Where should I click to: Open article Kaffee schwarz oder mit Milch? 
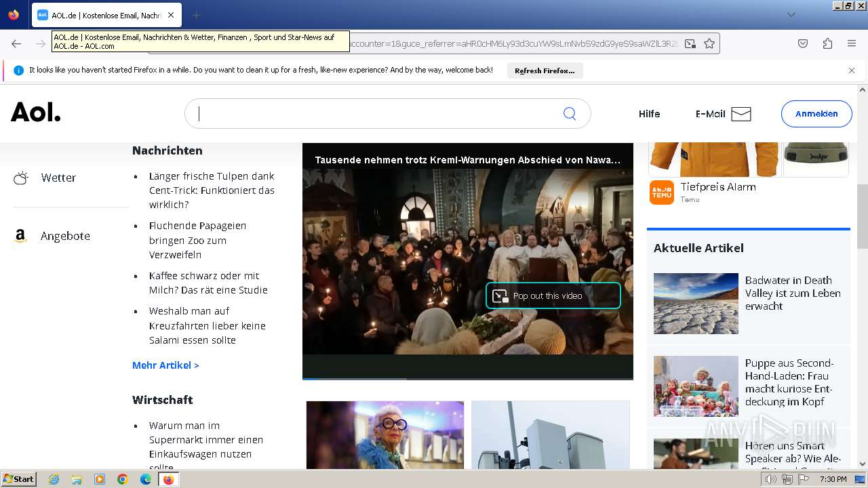(208, 283)
